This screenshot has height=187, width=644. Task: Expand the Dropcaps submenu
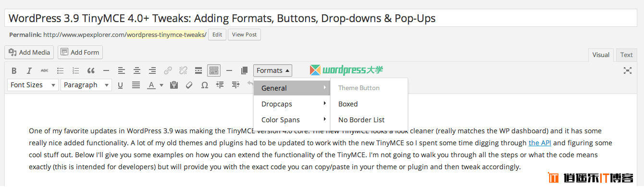pos(292,104)
